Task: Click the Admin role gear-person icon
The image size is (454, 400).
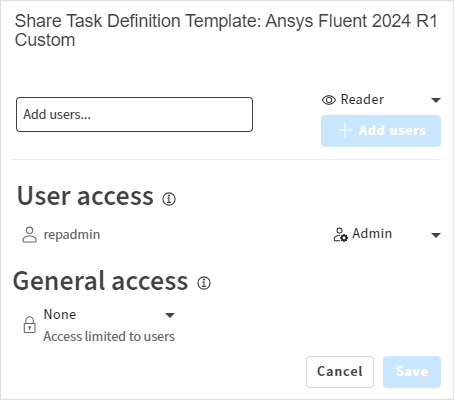Action: [340, 235]
